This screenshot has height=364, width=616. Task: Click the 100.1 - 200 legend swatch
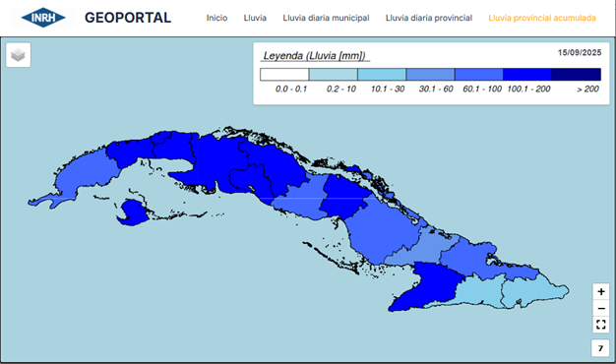point(527,74)
